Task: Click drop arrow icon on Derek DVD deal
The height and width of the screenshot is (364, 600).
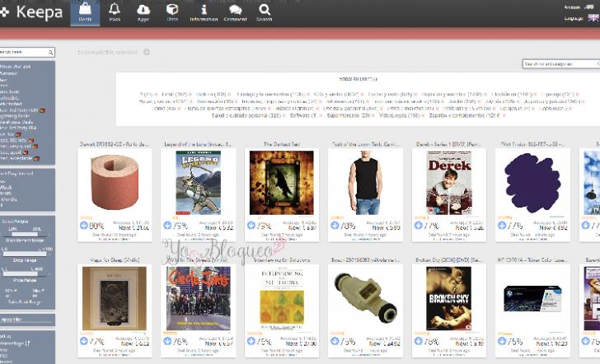Action: click(x=418, y=225)
